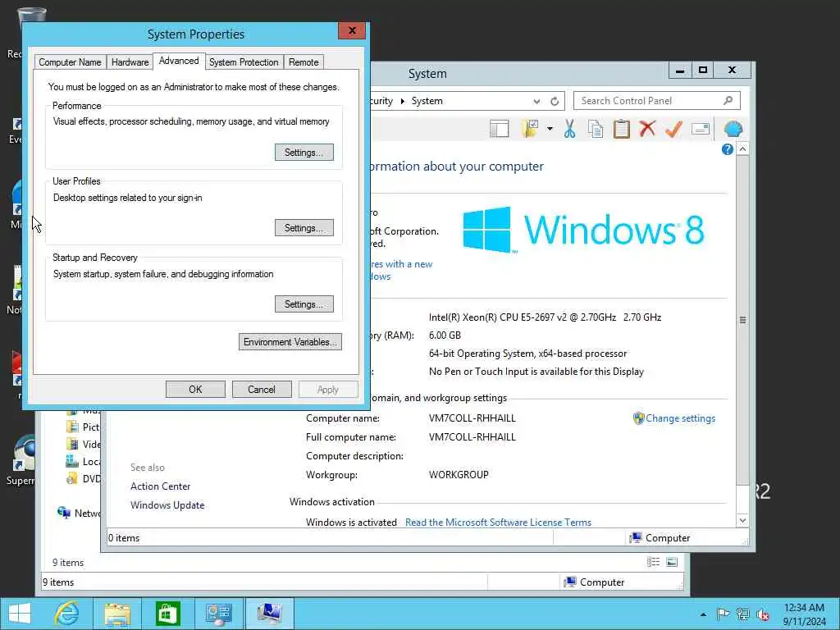Screen dimensions: 840x630
Task: Switch to the Hardware tab
Action: point(130,62)
